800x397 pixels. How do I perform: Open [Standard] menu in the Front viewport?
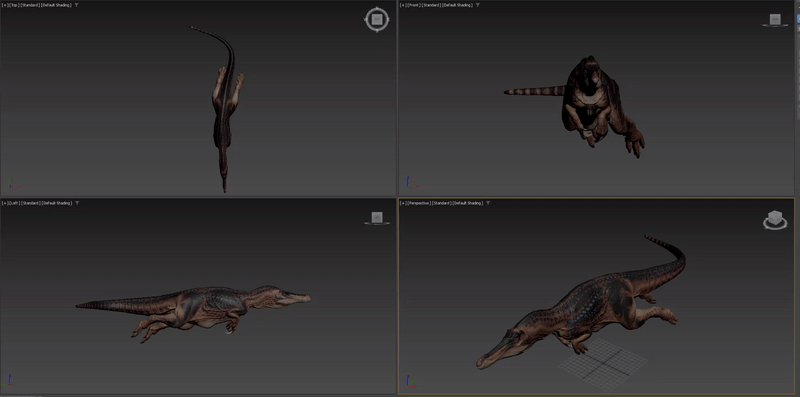pyautogui.click(x=431, y=5)
